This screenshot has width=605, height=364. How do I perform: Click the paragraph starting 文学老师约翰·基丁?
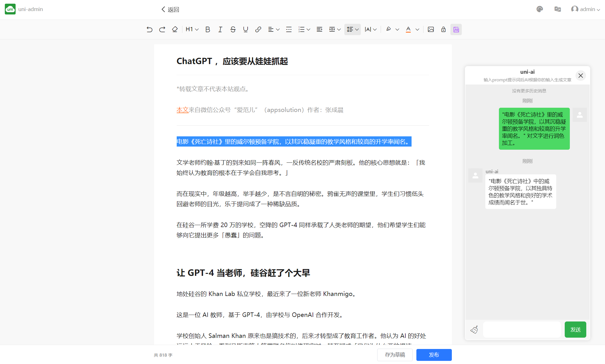[x=301, y=168]
